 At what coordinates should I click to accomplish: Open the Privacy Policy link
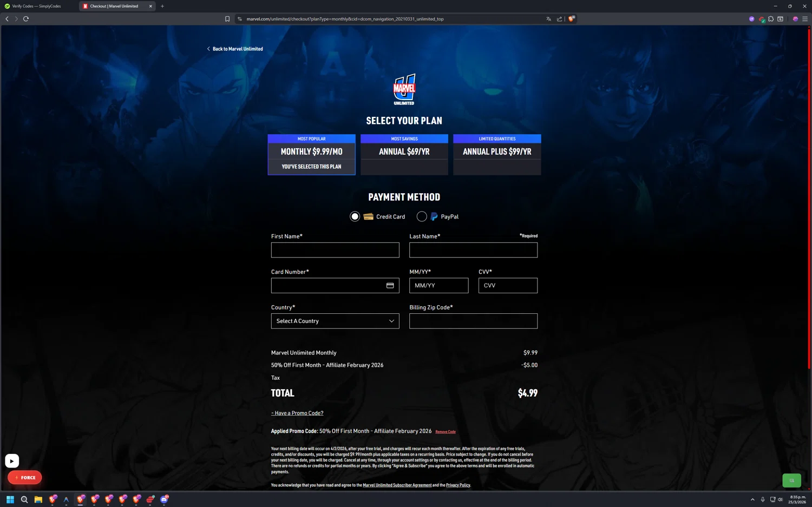point(458,485)
